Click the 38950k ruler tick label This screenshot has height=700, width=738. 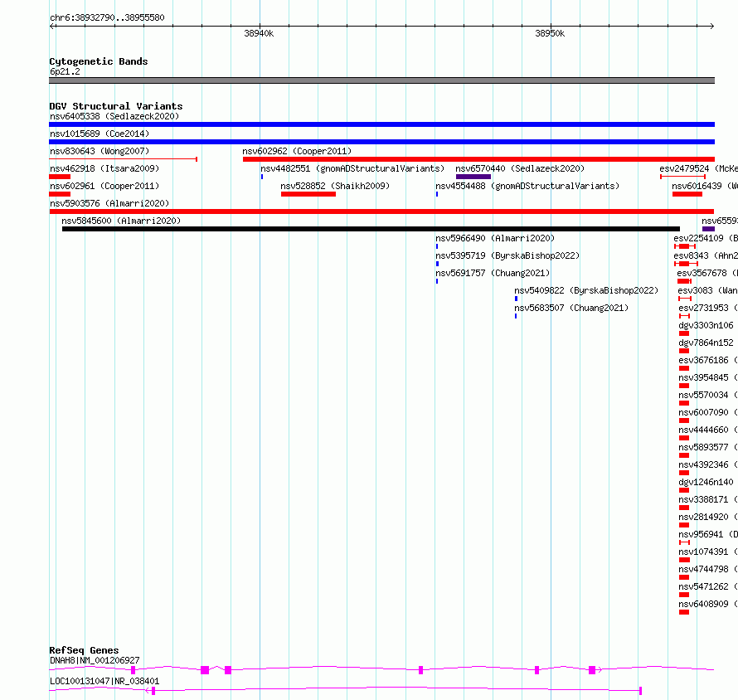coord(550,33)
